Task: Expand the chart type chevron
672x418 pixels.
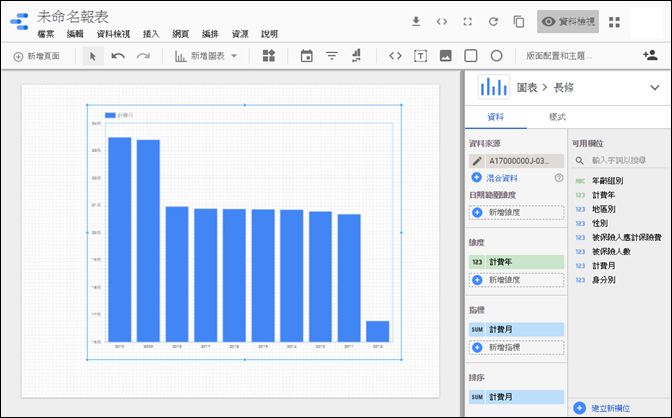Action: tap(654, 88)
